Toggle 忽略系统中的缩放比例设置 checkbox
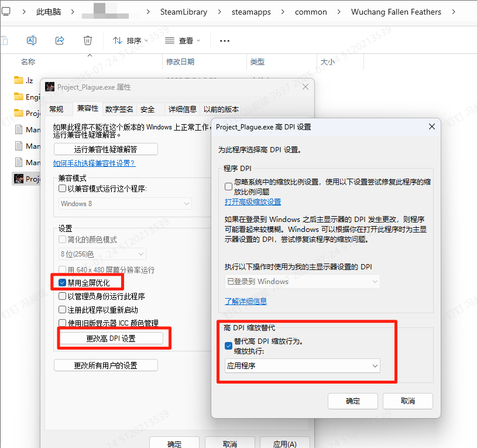The height and width of the screenshot is (448, 477). click(x=228, y=187)
